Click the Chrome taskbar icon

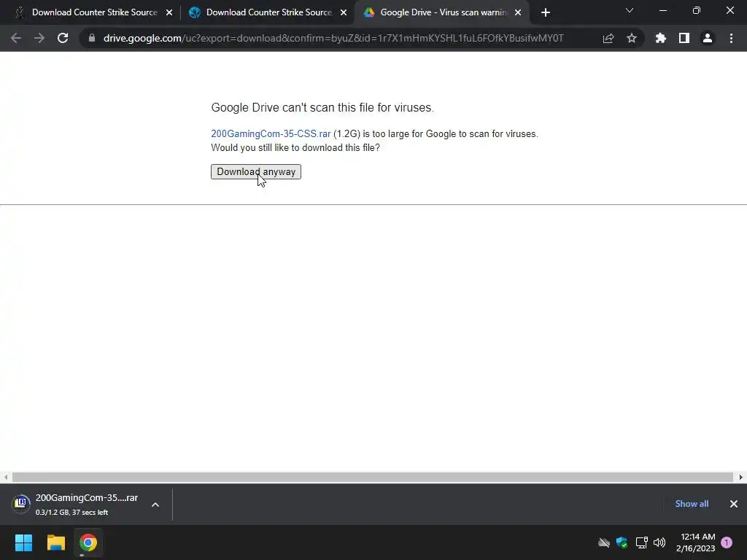(88, 542)
